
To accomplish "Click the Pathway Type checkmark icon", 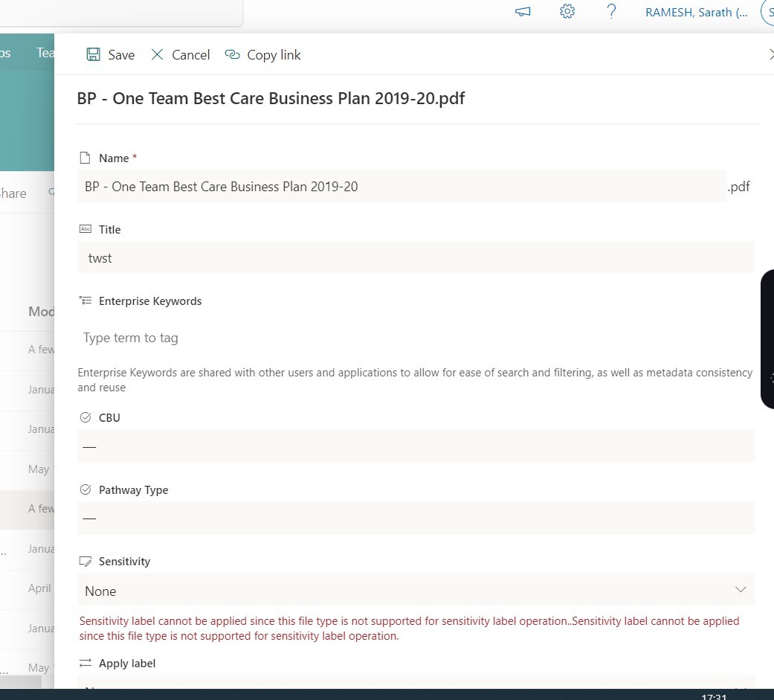I will (x=86, y=489).
